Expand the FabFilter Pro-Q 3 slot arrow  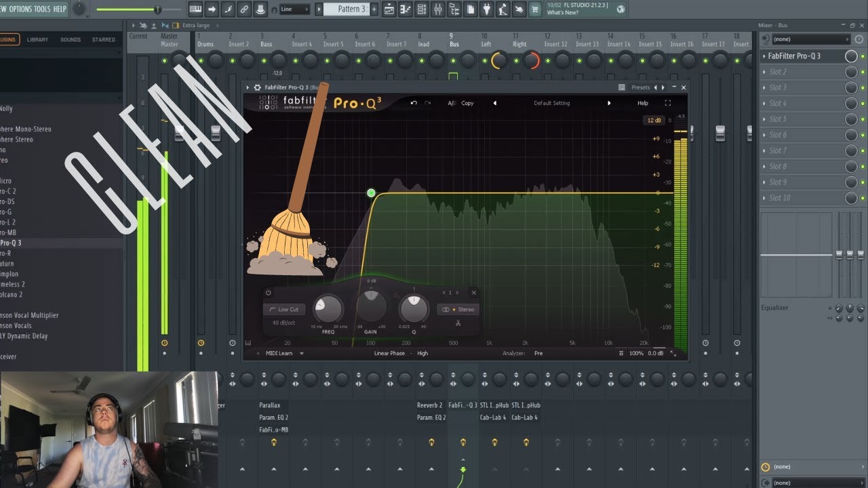pyautogui.click(x=764, y=56)
